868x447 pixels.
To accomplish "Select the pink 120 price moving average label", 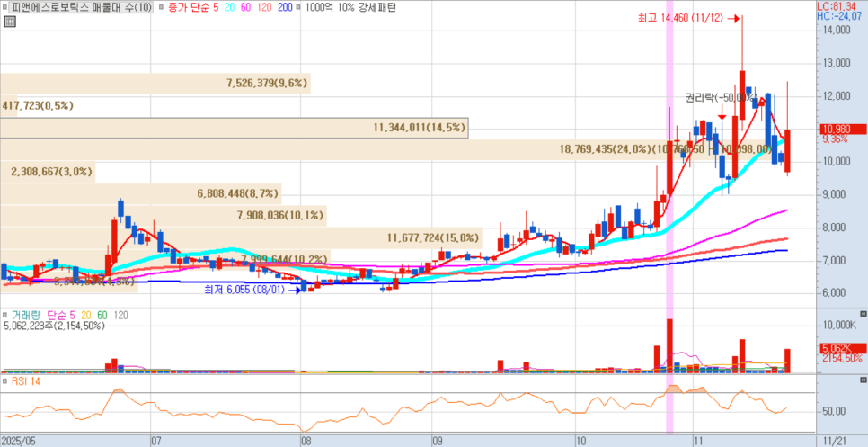I will (x=264, y=8).
